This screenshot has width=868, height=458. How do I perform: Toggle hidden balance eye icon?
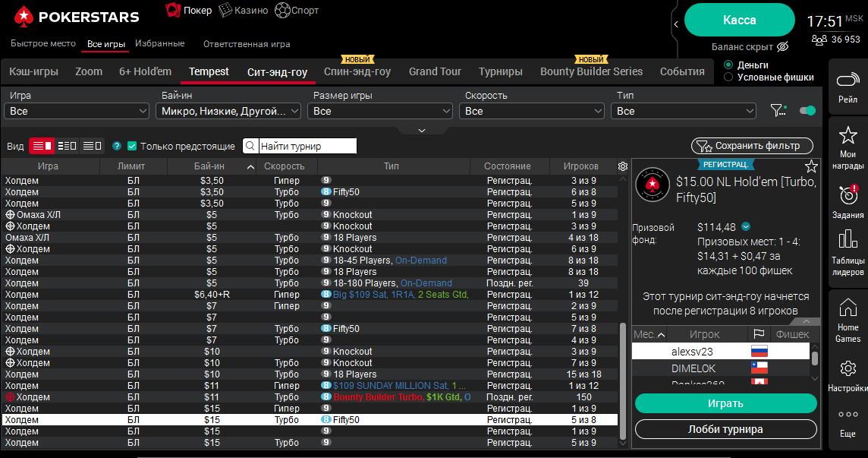(x=782, y=46)
